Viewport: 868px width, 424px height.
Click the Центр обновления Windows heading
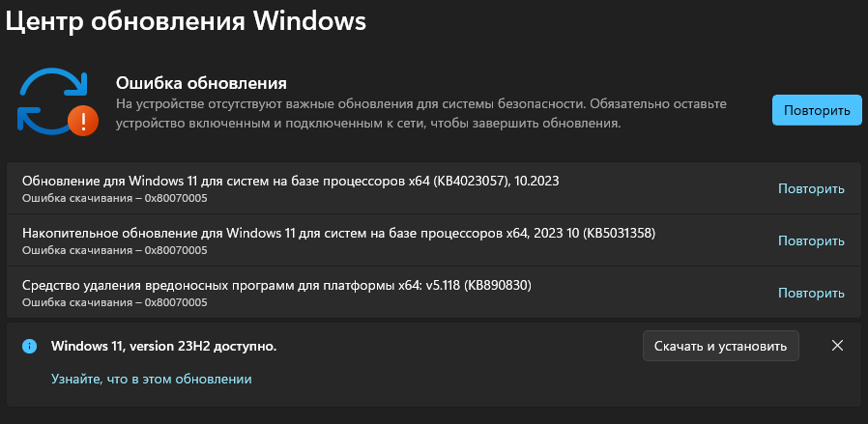186,23
